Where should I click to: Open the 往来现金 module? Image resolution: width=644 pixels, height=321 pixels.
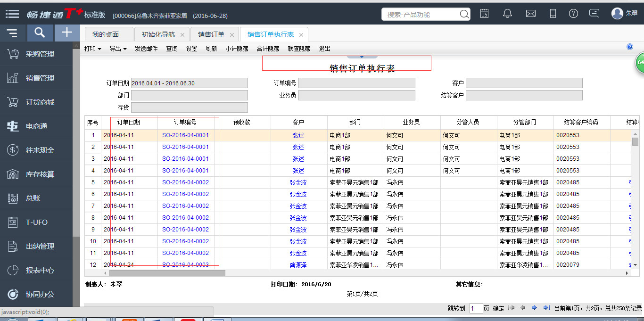pyautogui.click(x=36, y=150)
